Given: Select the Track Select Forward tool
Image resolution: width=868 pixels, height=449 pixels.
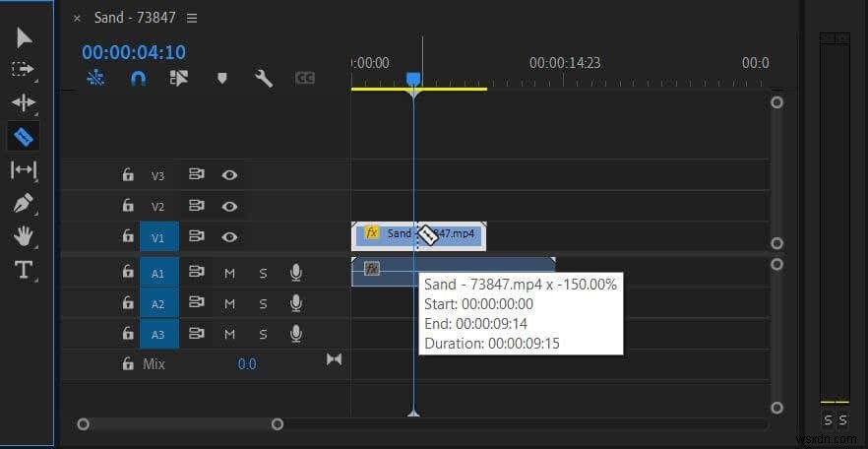Looking at the screenshot, I should pyautogui.click(x=24, y=70).
